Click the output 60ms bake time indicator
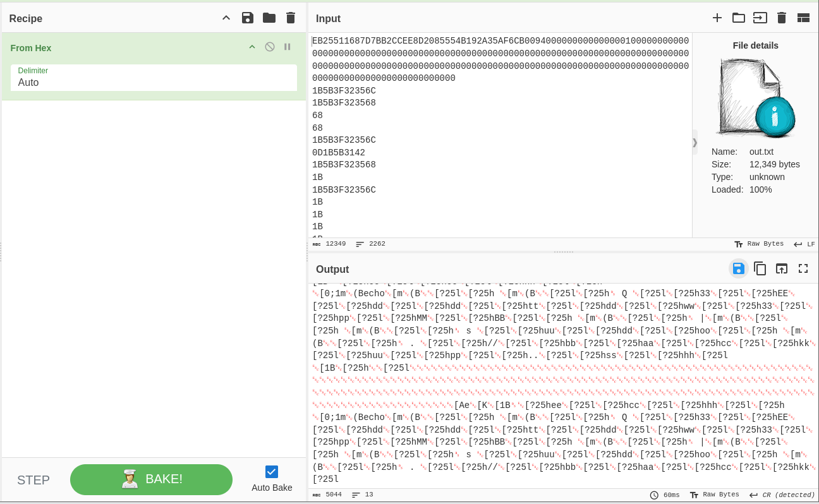Screen dimensions: 819x504 tap(665, 495)
